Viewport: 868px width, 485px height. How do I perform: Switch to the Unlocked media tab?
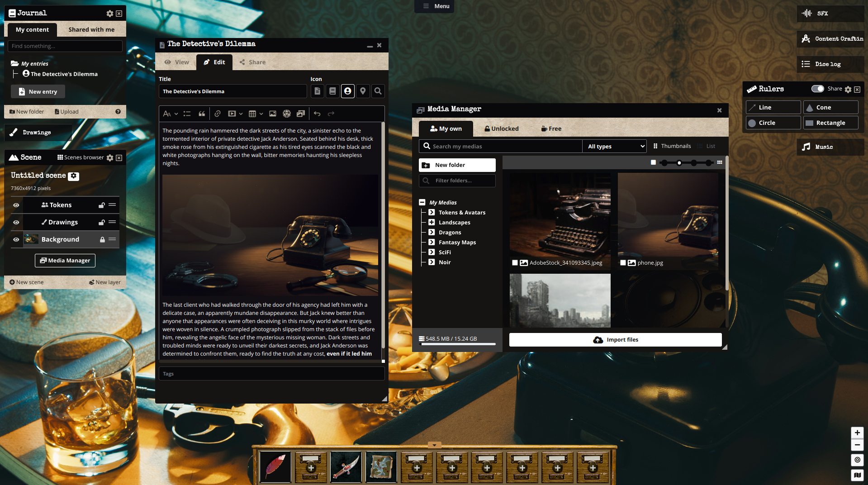tap(501, 129)
